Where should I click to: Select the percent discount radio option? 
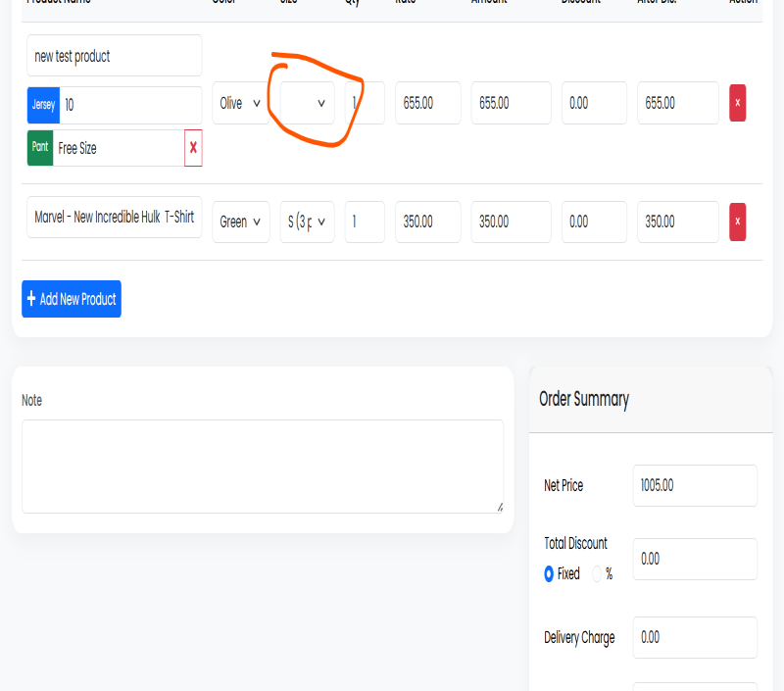pyautogui.click(x=597, y=573)
